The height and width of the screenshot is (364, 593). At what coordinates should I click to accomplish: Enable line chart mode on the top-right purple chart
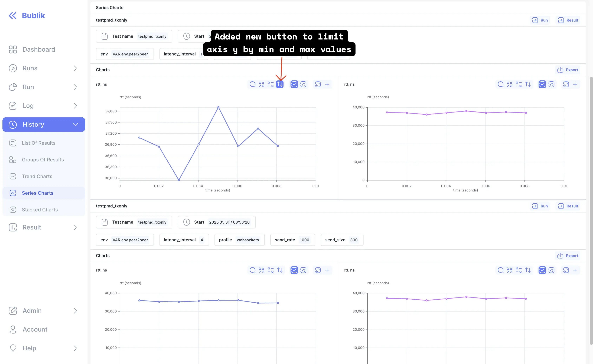(x=542, y=84)
